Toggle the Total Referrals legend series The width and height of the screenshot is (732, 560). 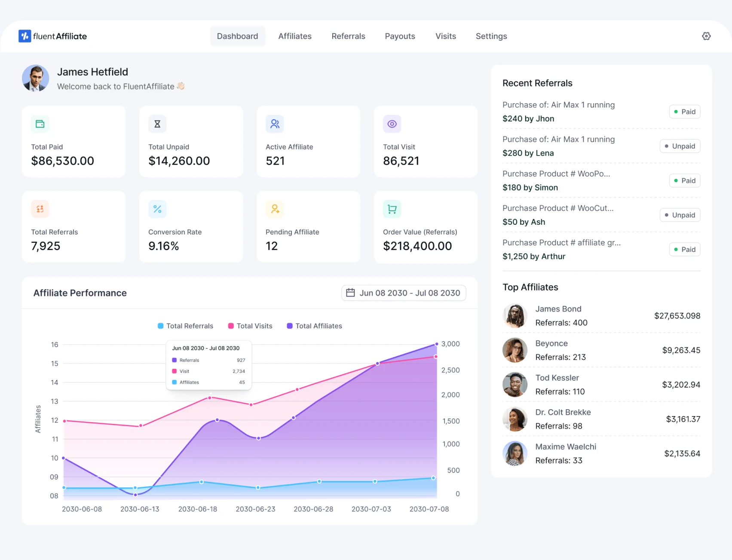185,326
